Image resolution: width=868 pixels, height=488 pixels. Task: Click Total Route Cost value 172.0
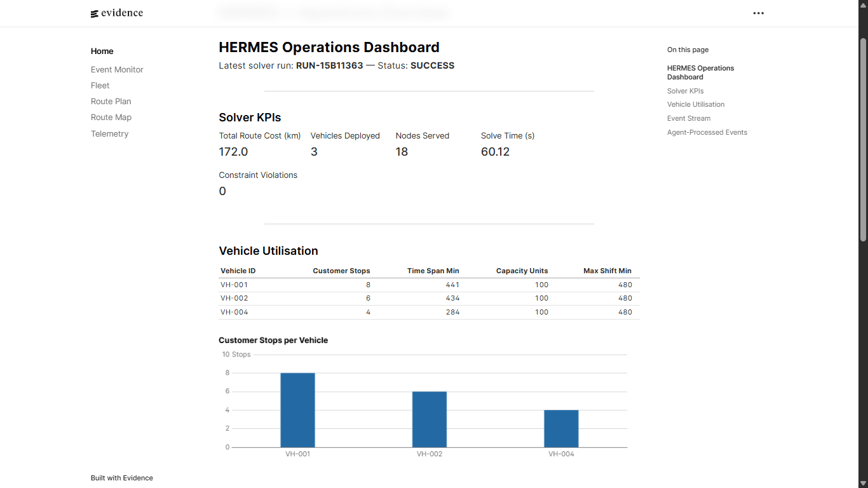click(x=233, y=152)
